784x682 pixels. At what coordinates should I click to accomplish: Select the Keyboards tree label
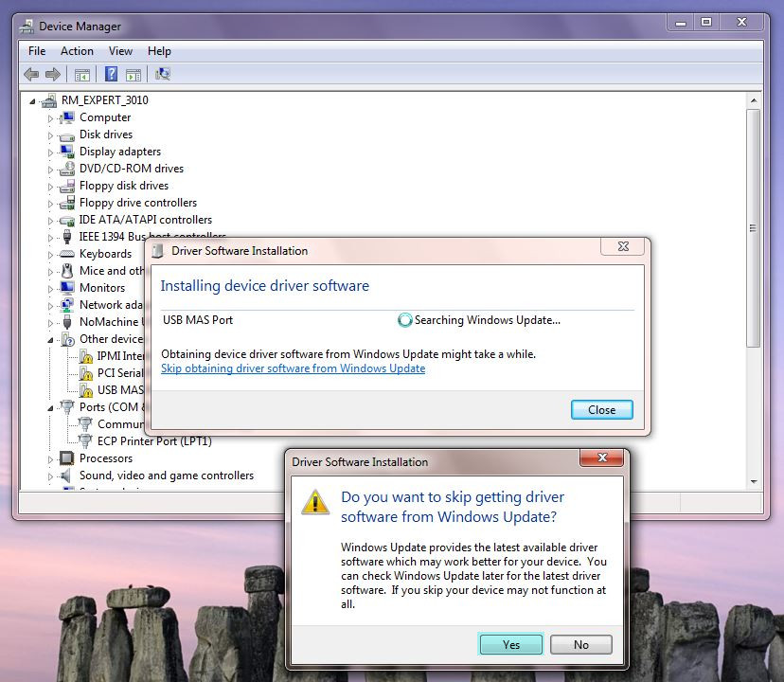105,254
